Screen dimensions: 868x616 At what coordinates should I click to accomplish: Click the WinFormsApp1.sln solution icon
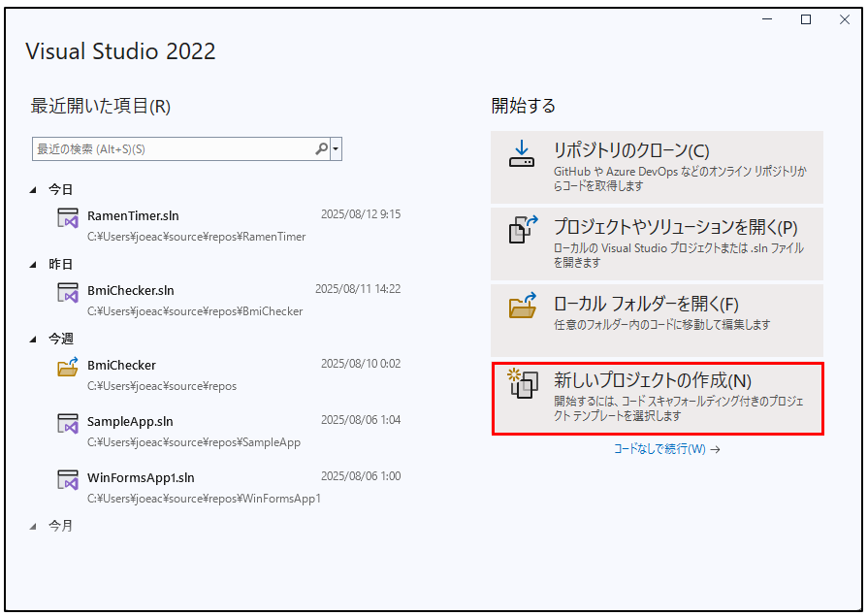pos(67,479)
